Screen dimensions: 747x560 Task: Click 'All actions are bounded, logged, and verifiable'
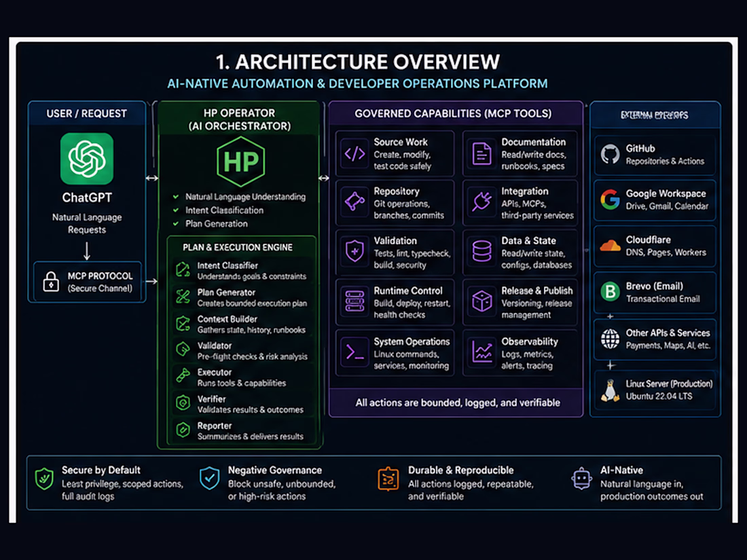point(457,403)
